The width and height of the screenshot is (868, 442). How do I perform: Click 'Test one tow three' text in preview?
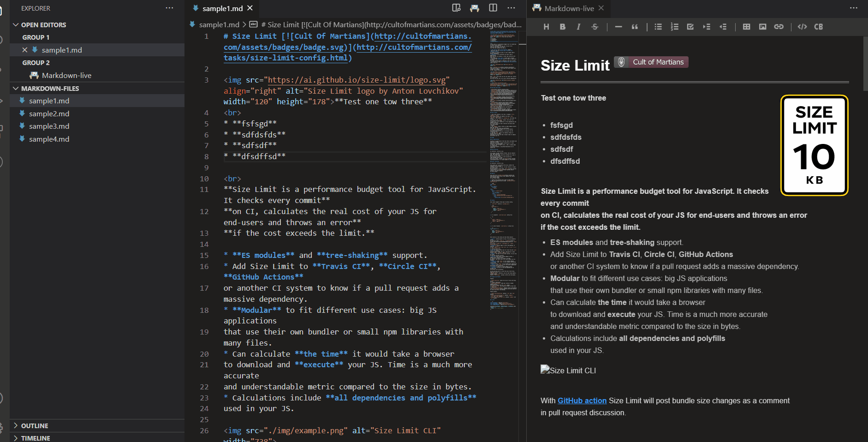click(573, 98)
